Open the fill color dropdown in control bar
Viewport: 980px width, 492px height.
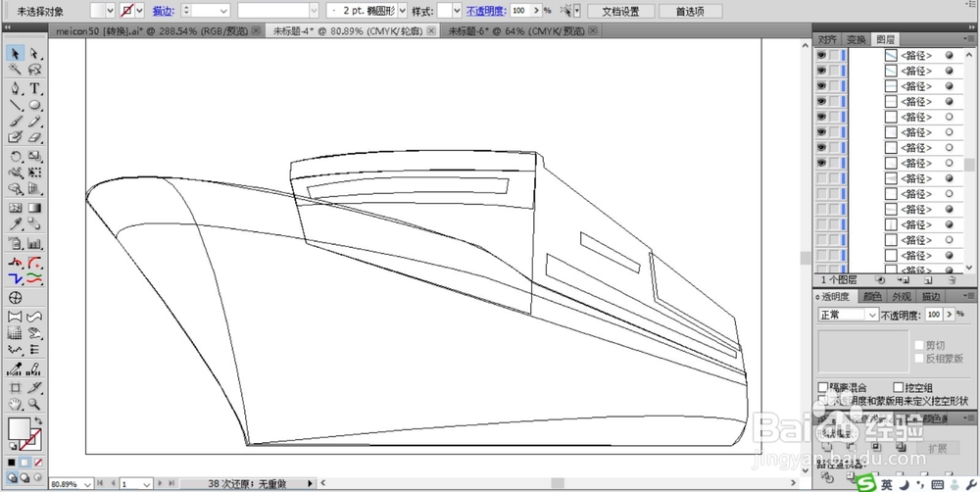click(x=111, y=11)
